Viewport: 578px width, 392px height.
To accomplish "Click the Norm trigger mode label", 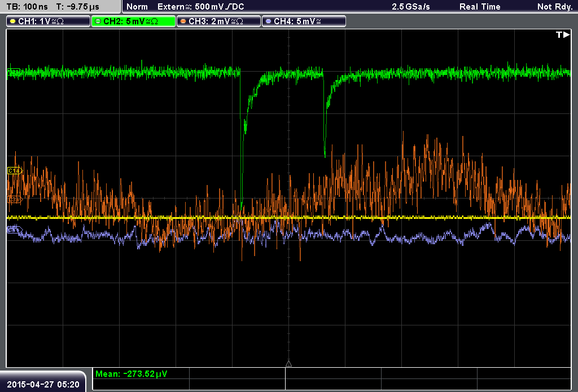I will (137, 7).
